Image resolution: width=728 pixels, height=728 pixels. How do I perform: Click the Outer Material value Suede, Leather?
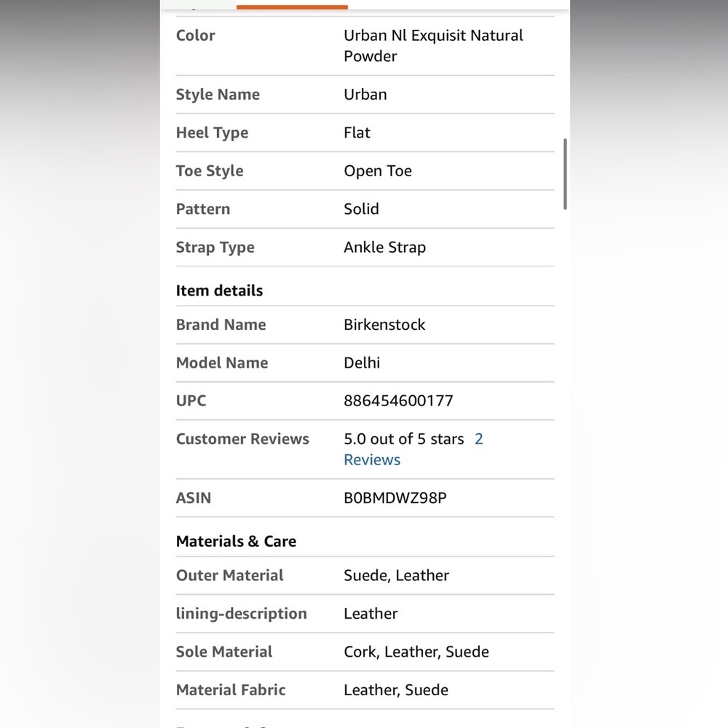pyautogui.click(x=396, y=575)
